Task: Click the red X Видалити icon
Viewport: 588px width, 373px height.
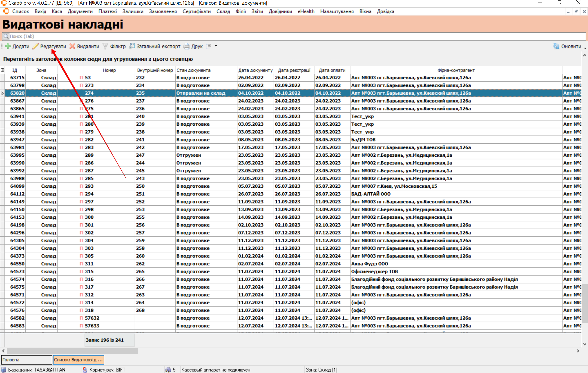Action: coord(72,46)
